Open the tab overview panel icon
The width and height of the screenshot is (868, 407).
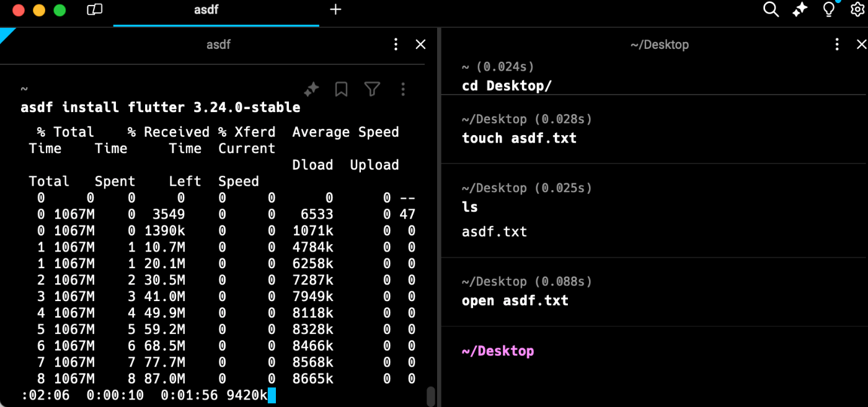tap(94, 10)
